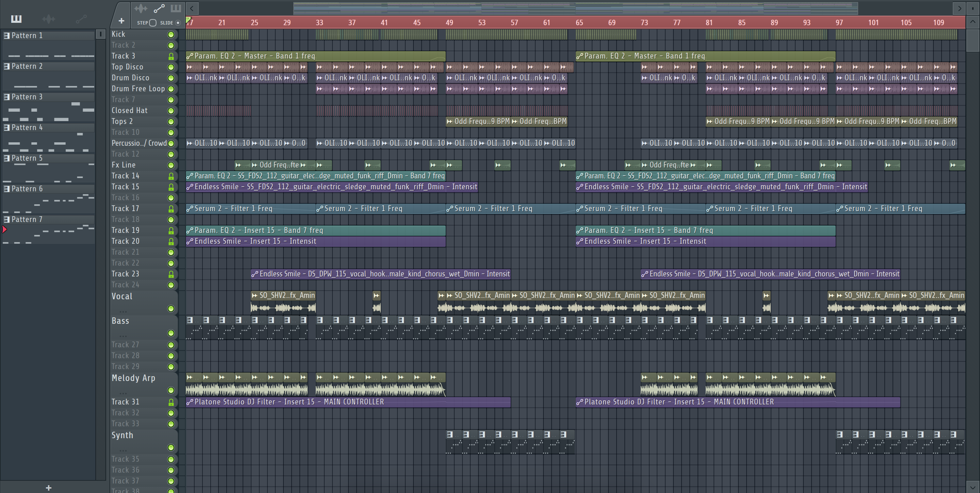Mute the Melody Arp track
The height and width of the screenshot is (493, 980).
coord(171,390)
